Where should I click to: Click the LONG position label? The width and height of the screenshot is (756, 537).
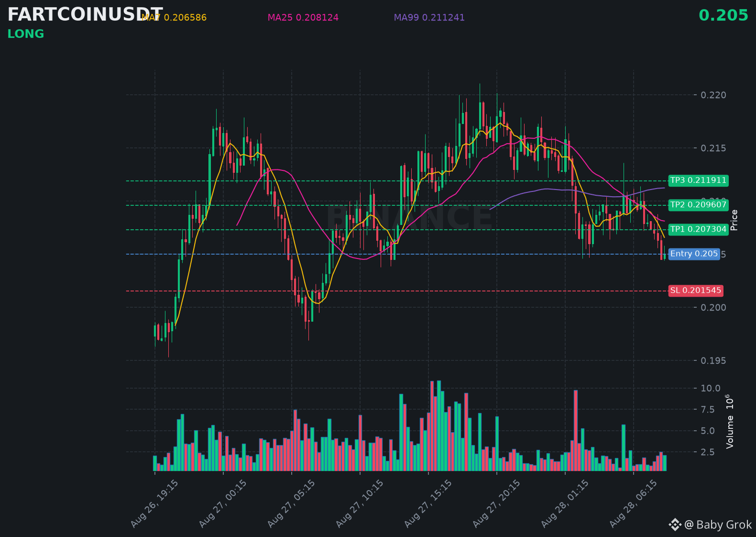click(26, 34)
